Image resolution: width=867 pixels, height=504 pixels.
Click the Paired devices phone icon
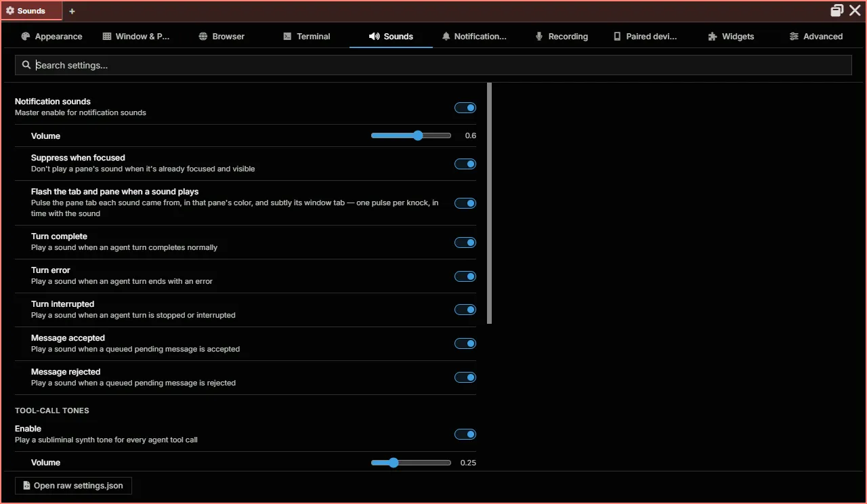(617, 37)
